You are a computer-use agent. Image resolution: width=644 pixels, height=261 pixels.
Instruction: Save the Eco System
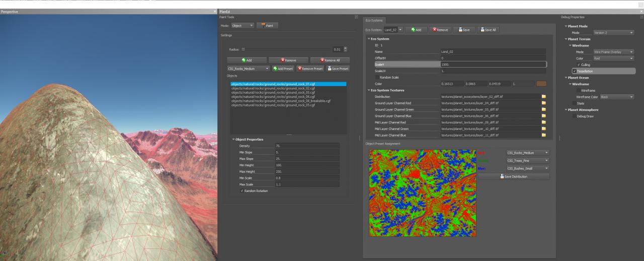[x=463, y=30]
